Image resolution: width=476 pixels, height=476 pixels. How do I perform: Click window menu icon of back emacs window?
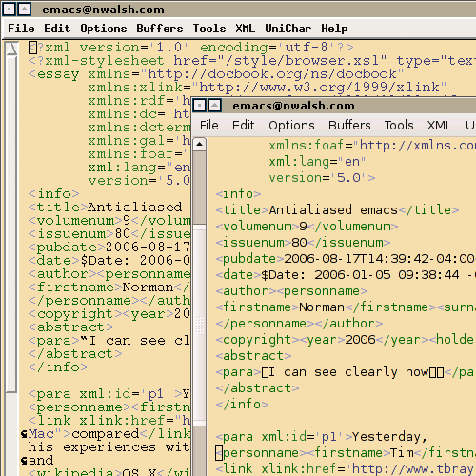(9, 10)
